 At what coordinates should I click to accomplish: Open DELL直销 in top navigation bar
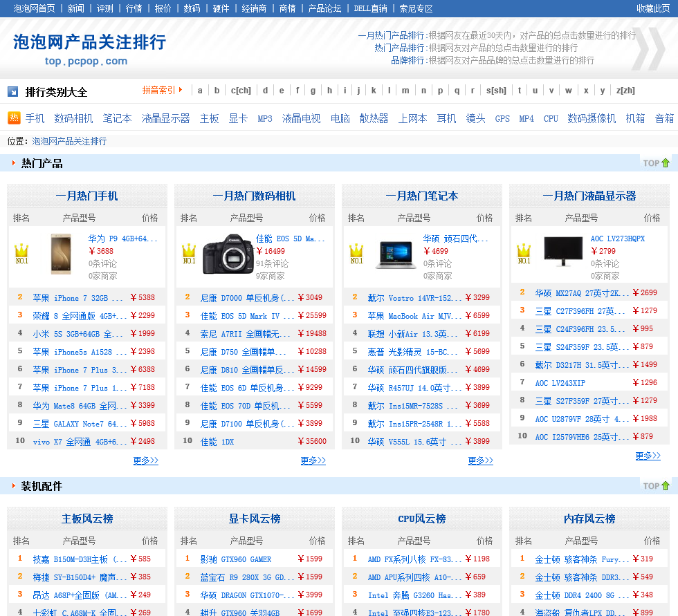tap(371, 8)
